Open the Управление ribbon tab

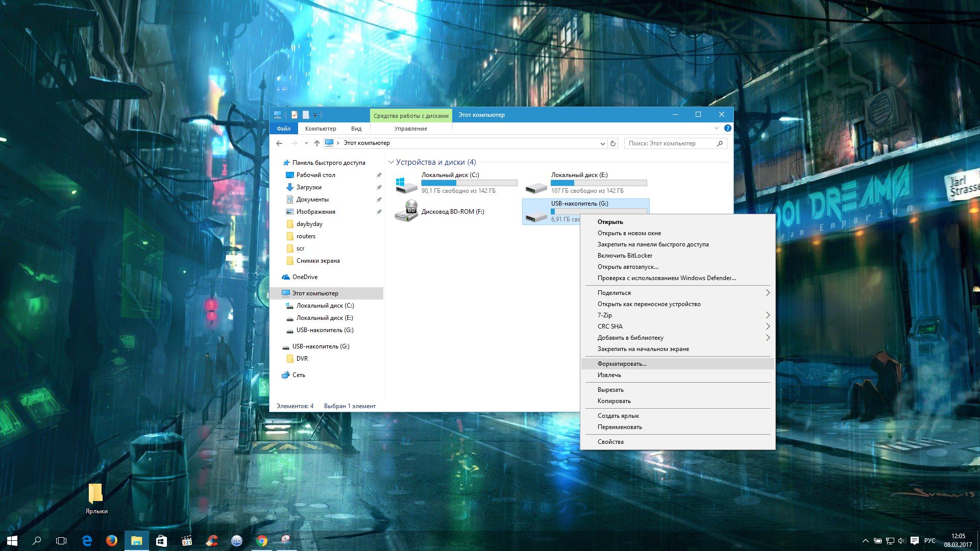411,129
